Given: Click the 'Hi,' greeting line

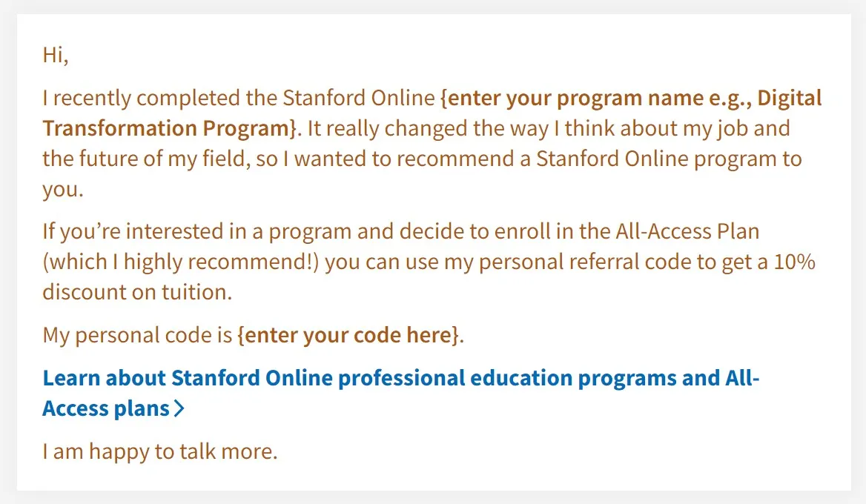Looking at the screenshot, I should [56, 55].
